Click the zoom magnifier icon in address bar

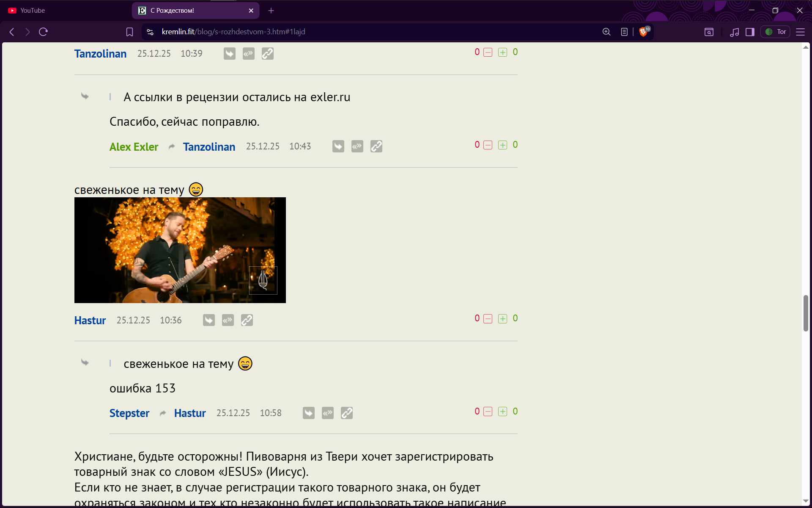point(606,32)
